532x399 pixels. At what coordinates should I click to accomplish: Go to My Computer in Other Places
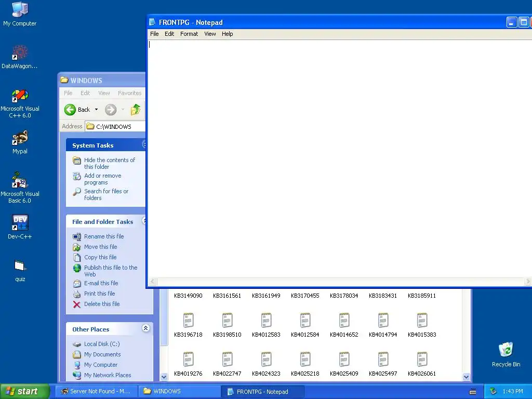tap(100, 365)
